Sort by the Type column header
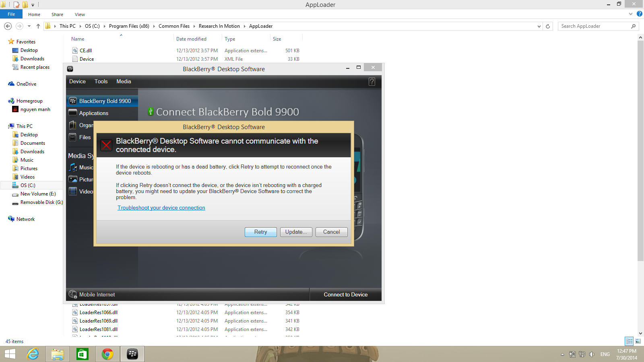Image resolution: width=644 pixels, height=362 pixels. point(230,39)
